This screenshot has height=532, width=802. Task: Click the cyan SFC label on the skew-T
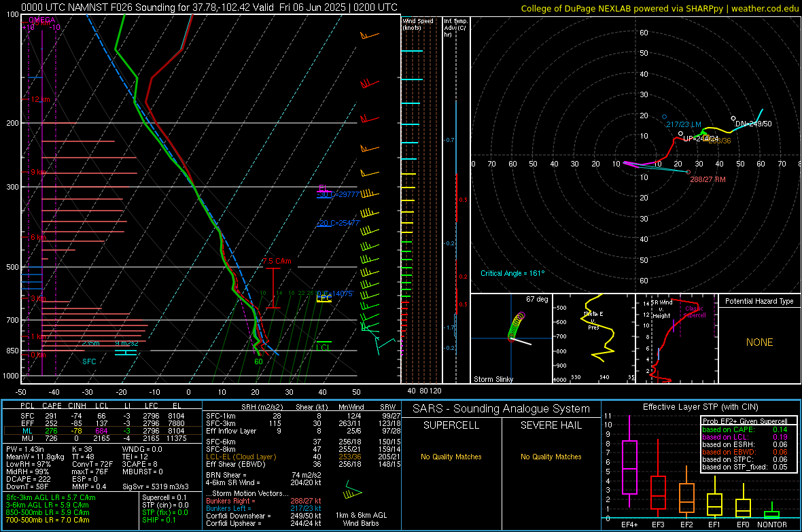[x=89, y=361]
